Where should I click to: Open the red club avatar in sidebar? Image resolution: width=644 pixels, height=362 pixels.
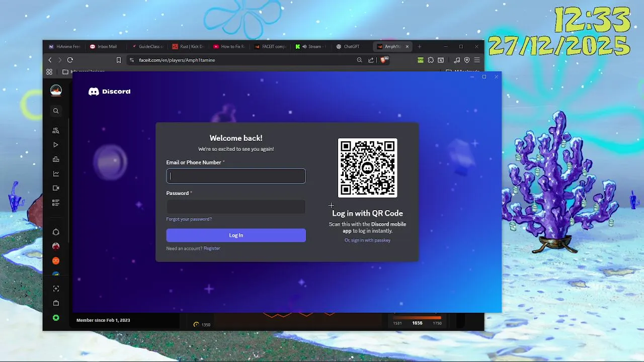tap(56, 246)
